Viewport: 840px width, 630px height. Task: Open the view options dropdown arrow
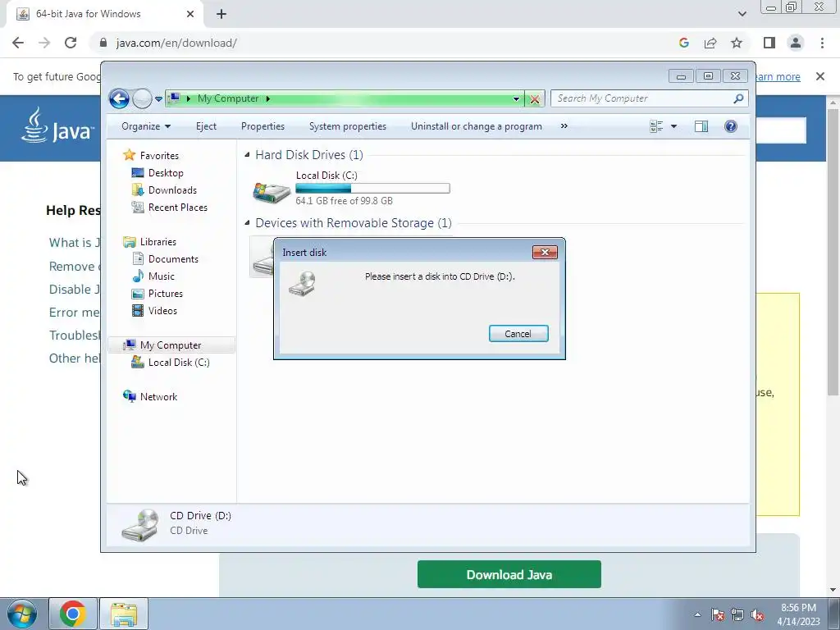pyautogui.click(x=674, y=126)
